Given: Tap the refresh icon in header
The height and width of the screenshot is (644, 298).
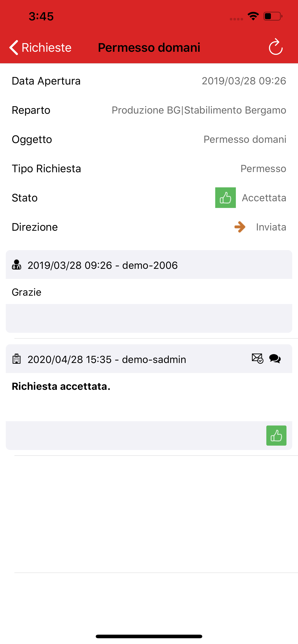Looking at the screenshot, I should pyautogui.click(x=275, y=47).
